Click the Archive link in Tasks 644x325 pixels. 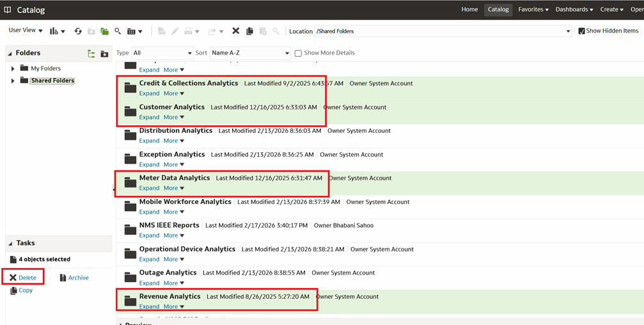pos(79,278)
